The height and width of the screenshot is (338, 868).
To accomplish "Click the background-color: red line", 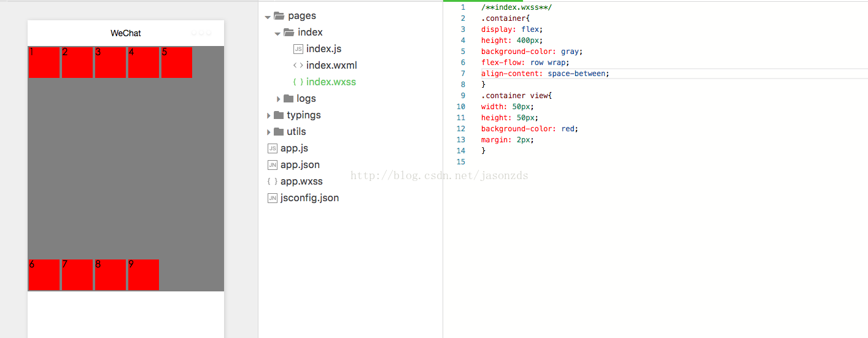I will (530, 129).
